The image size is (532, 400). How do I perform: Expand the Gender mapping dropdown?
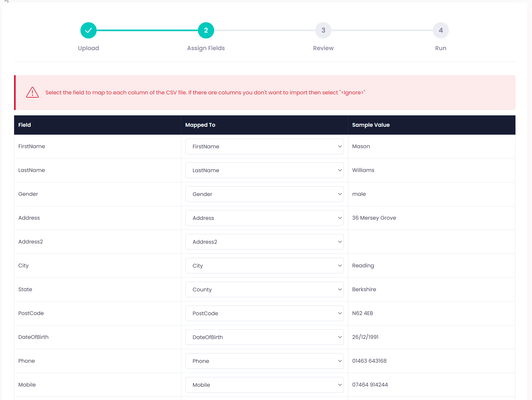click(264, 194)
